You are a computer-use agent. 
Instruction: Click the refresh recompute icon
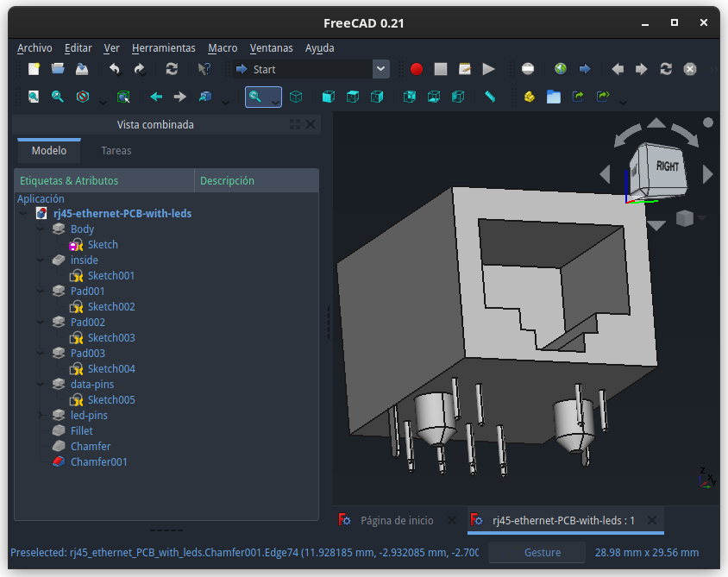click(172, 69)
